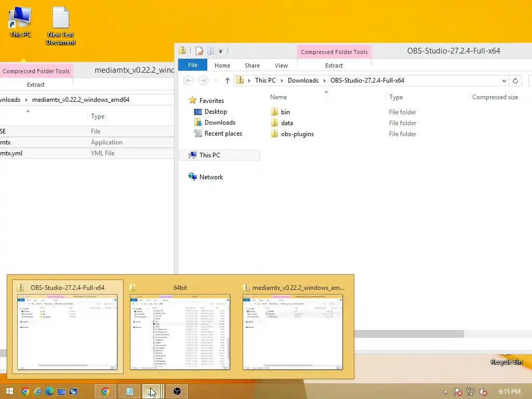Click File folder type of bin row
The image size is (532, 399).
[x=403, y=112]
